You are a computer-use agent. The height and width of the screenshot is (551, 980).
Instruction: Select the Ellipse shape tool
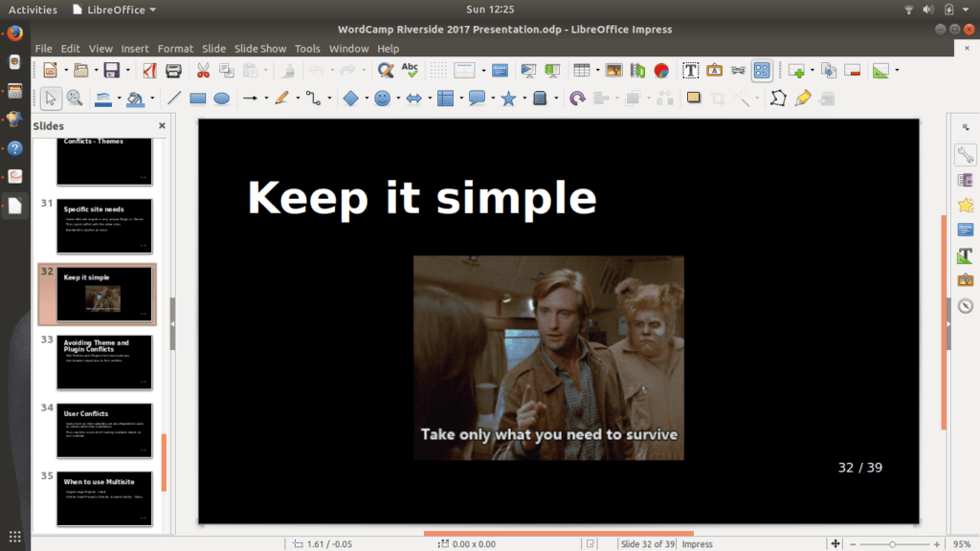[x=222, y=99]
